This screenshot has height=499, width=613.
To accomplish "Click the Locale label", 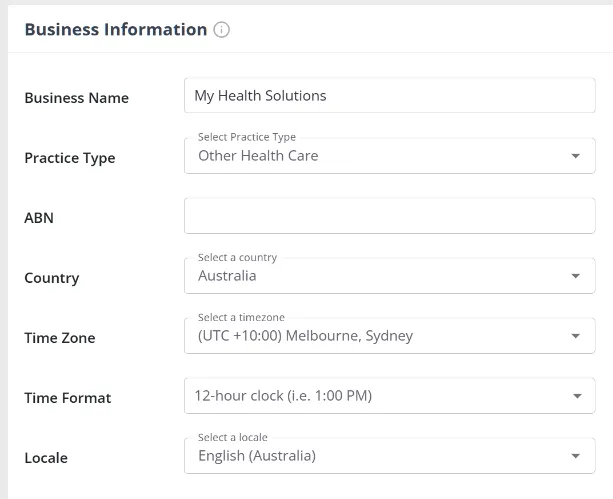I will tap(46, 458).
